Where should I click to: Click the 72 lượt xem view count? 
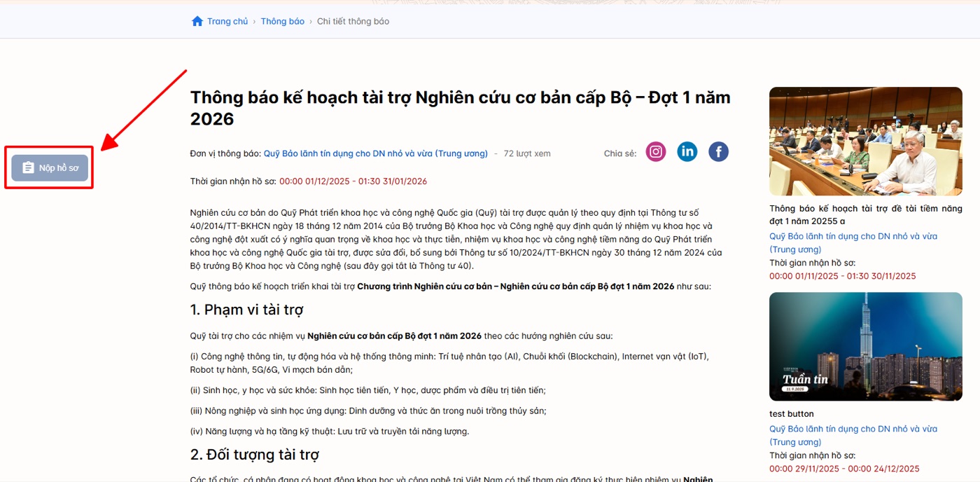[527, 153]
